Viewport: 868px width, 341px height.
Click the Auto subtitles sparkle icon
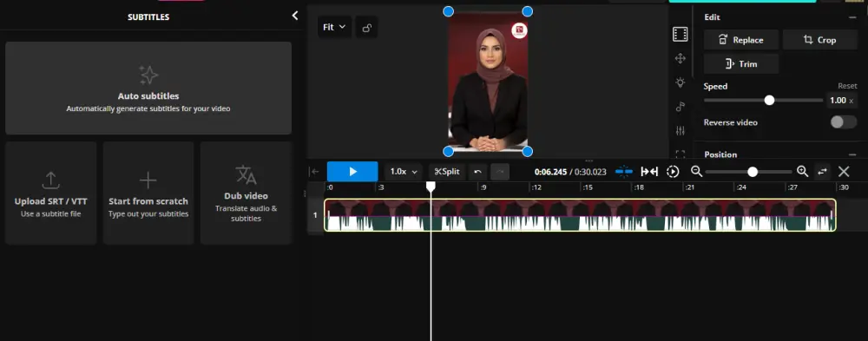point(148,75)
